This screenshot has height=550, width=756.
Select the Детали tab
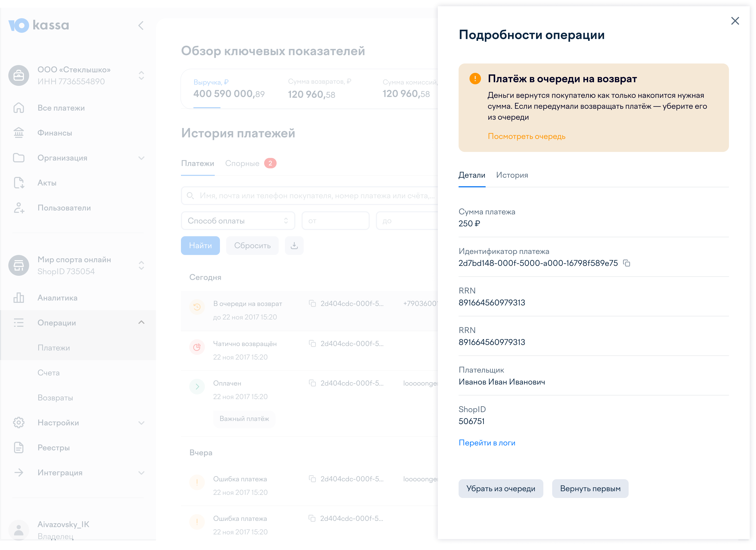tap(472, 175)
